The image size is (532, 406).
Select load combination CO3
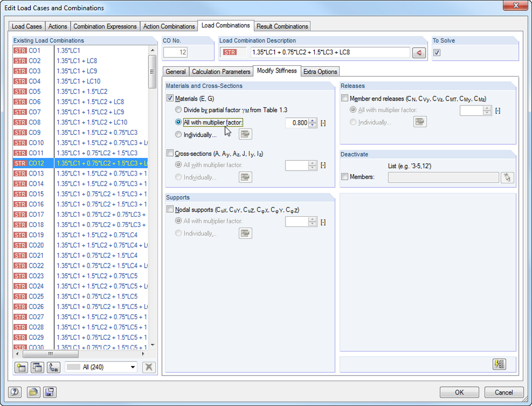(x=80, y=71)
